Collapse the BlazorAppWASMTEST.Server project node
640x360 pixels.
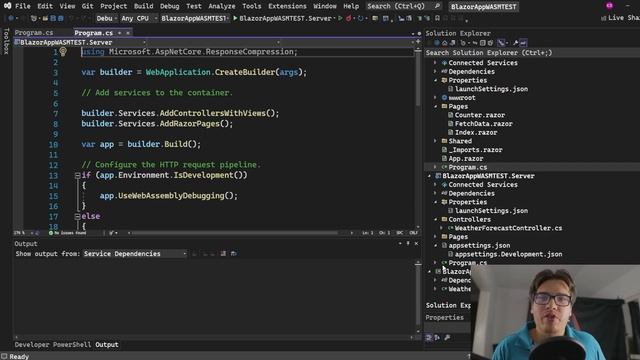tap(429, 176)
